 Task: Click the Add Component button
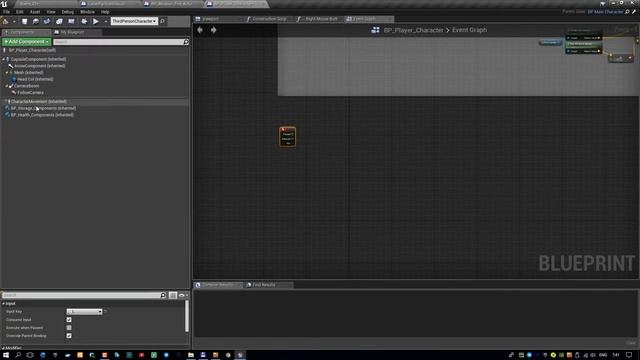click(x=27, y=42)
